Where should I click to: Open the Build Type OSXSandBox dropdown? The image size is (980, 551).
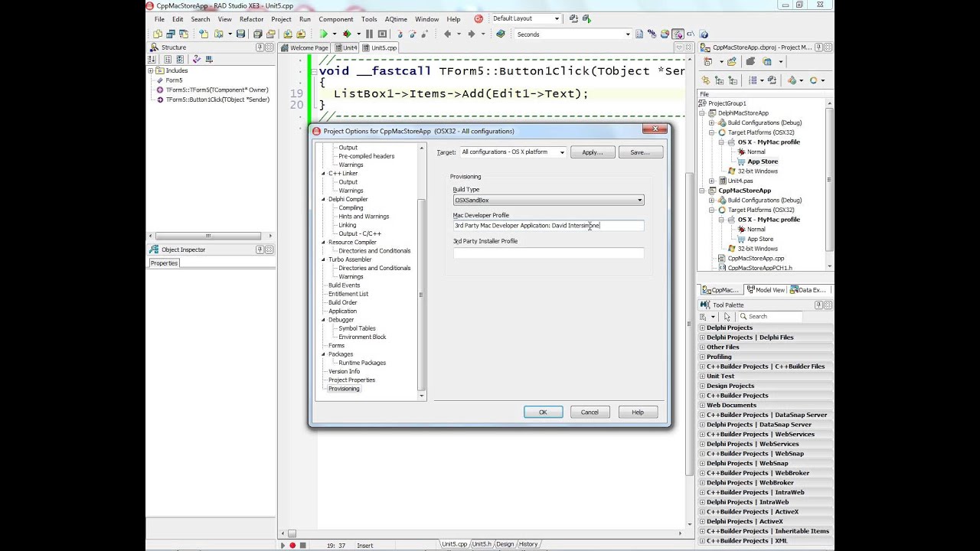pyautogui.click(x=639, y=201)
